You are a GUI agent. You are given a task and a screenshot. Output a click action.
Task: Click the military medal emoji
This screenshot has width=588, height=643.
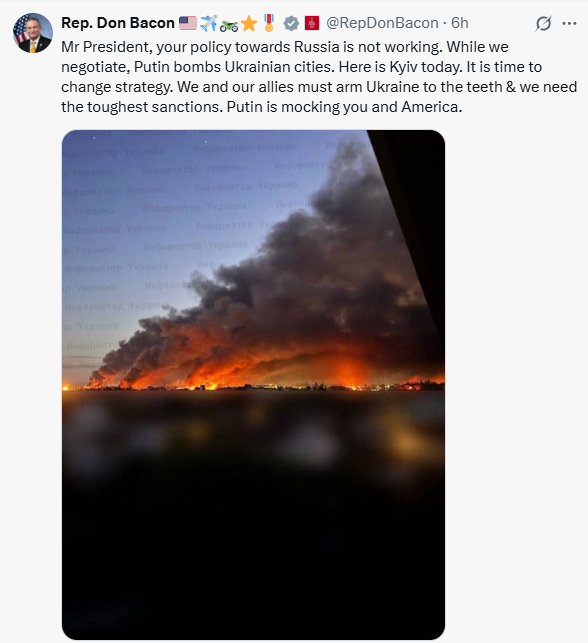[x=269, y=23]
